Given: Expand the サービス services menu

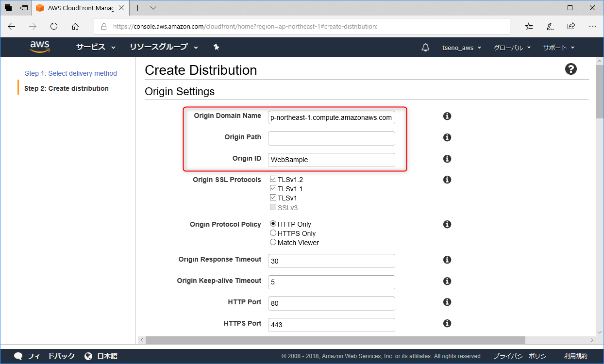Looking at the screenshot, I should [x=96, y=47].
